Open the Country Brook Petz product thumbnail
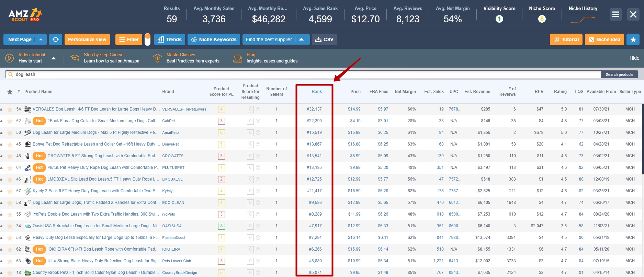 pos(28,273)
